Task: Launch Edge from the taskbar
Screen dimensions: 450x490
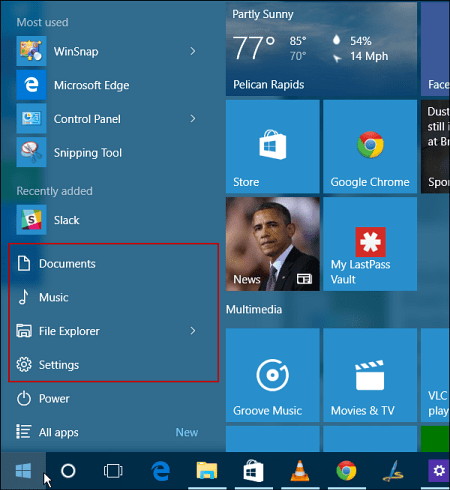Action: point(160,471)
